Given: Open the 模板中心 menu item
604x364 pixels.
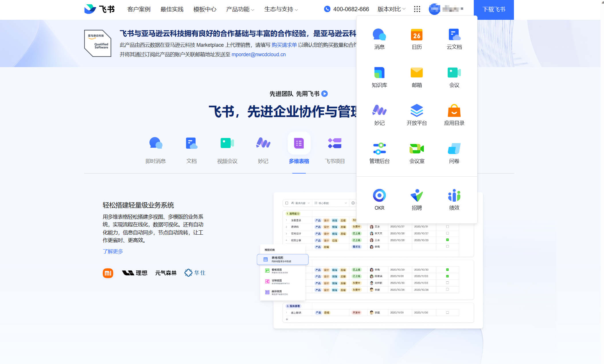Looking at the screenshot, I should [205, 9].
